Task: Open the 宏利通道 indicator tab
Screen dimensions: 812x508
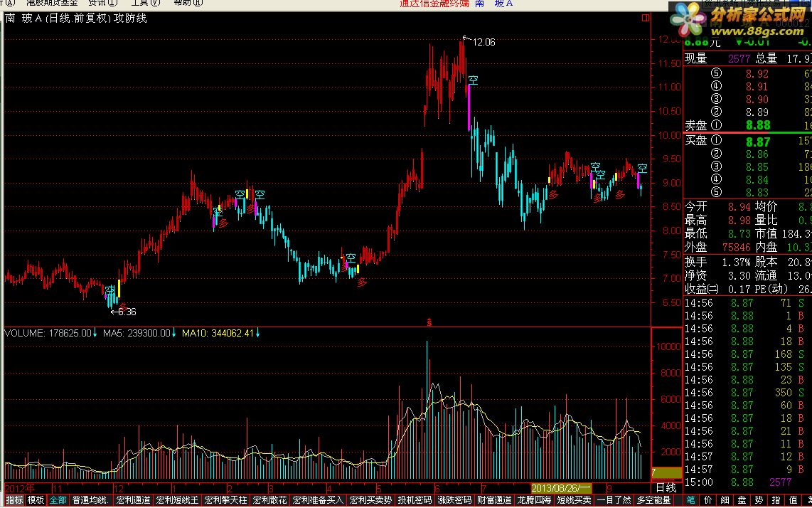Action: [133, 501]
